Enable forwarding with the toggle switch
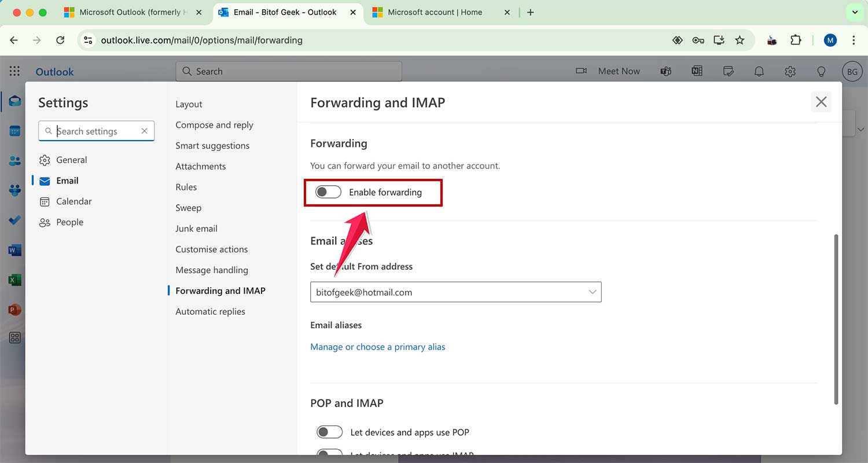The width and height of the screenshot is (868, 463). pyautogui.click(x=328, y=192)
